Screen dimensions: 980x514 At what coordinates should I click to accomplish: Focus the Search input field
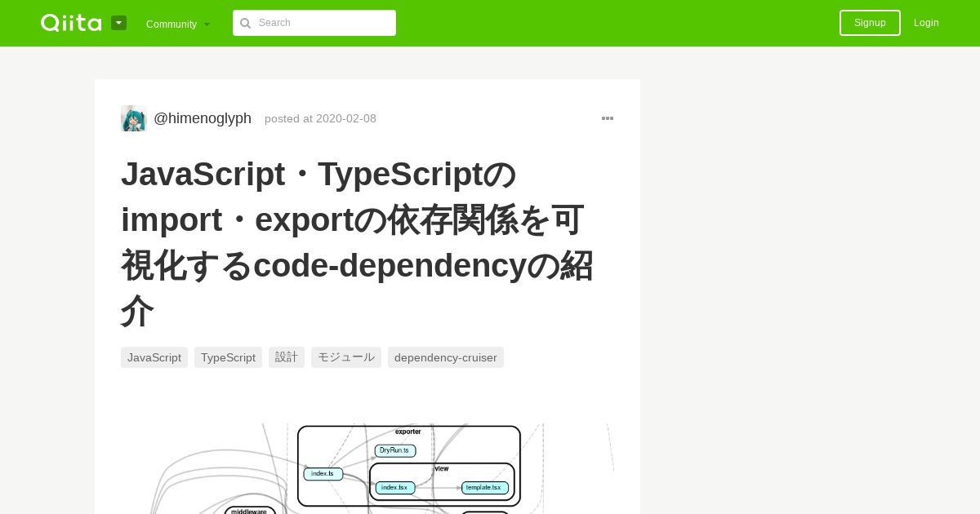(314, 23)
